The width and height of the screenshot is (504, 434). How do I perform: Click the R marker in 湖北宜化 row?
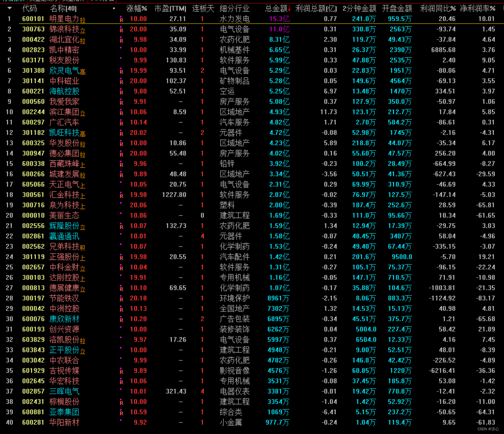point(121,40)
